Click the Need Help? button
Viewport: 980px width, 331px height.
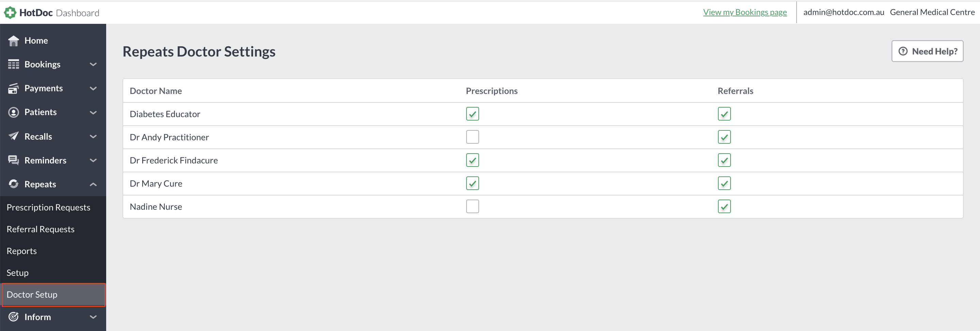pyautogui.click(x=928, y=51)
